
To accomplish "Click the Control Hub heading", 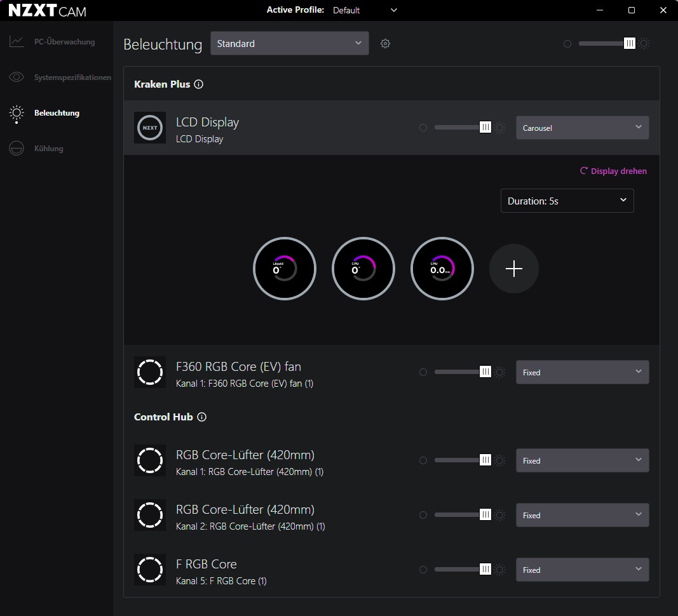I will pyautogui.click(x=163, y=417).
